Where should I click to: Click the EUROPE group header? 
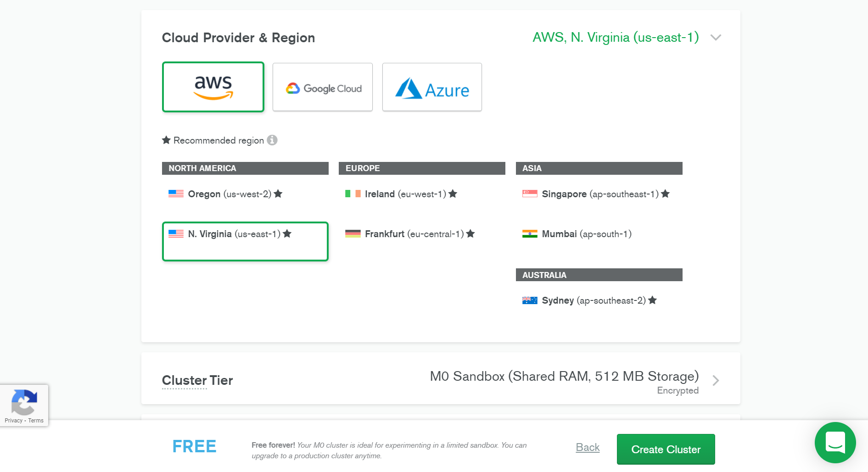coord(422,168)
